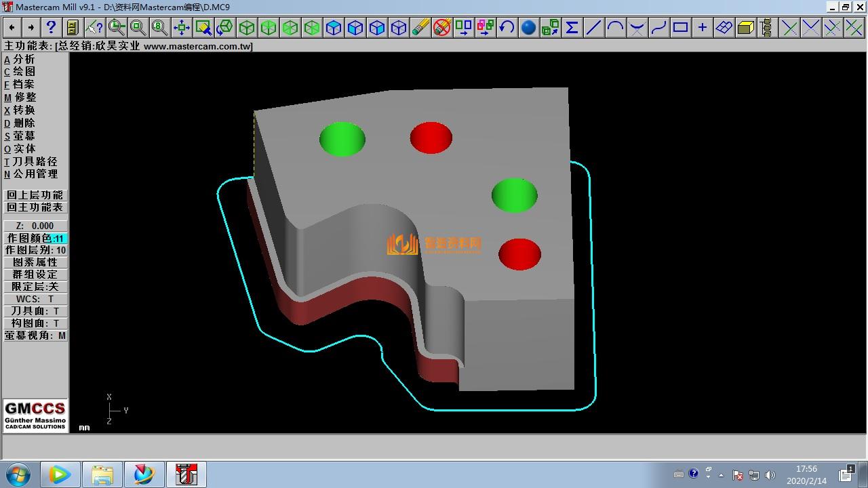
Task: Select the Create Line tool icon
Action: 593,27
